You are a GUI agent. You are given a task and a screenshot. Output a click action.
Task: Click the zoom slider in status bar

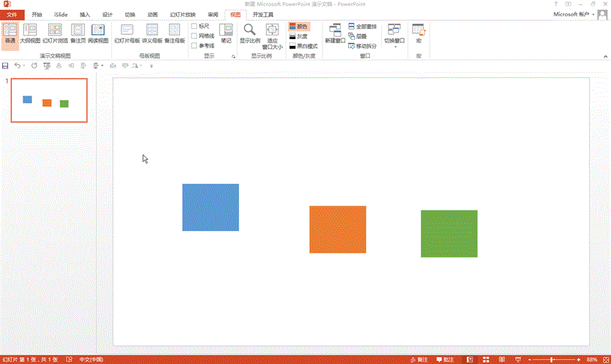point(551,360)
